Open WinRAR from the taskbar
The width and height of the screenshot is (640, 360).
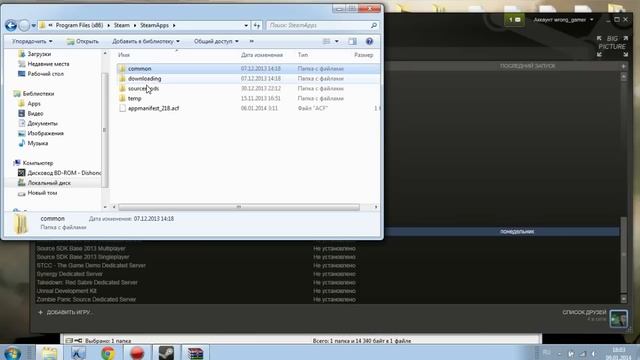click(x=195, y=353)
